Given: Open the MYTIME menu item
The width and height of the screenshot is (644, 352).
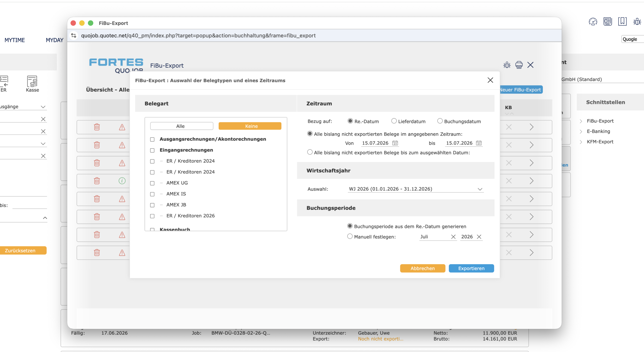Looking at the screenshot, I should click(15, 40).
